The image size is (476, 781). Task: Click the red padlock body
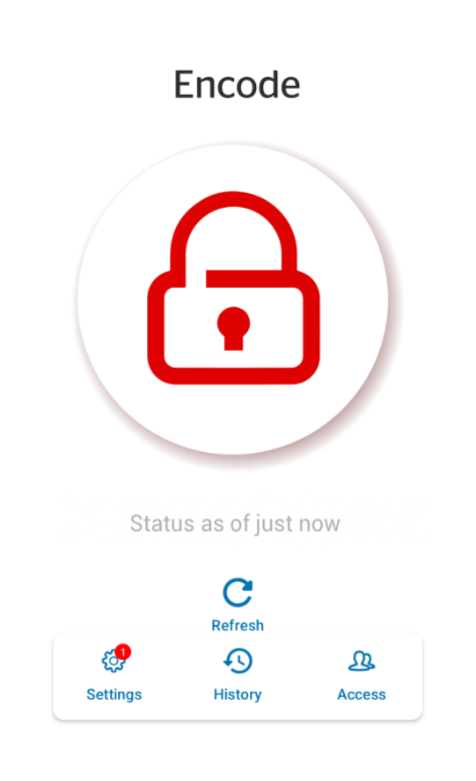(234, 327)
